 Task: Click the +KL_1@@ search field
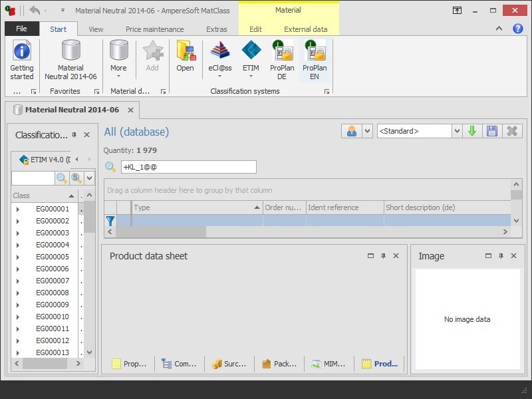pyautogui.click(x=189, y=167)
